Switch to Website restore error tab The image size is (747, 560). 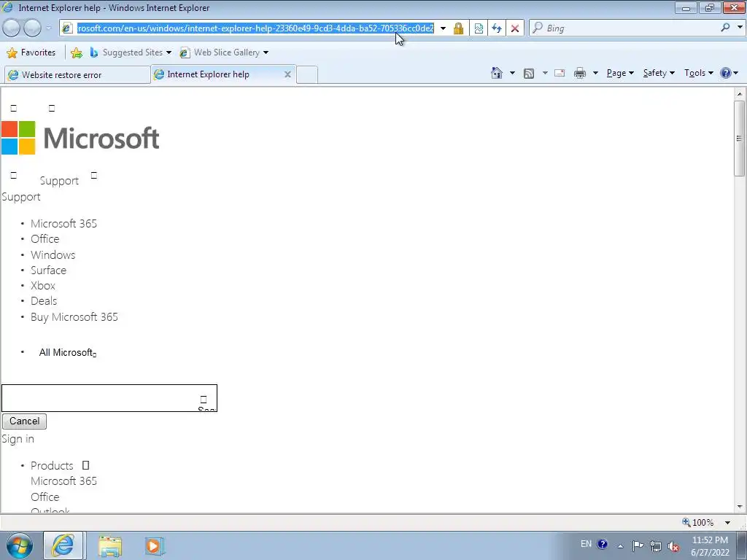tap(77, 75)
